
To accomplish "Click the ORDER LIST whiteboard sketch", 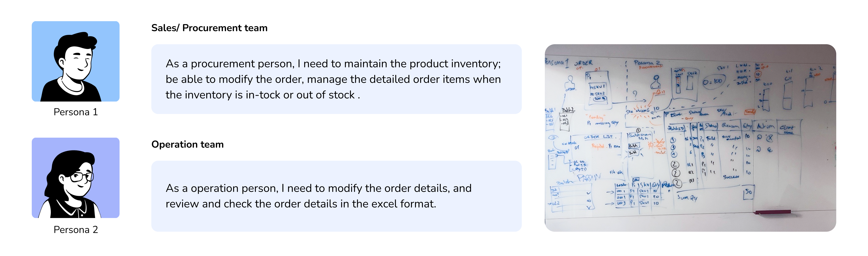I will pyautogui.click(x=598, y=137).
